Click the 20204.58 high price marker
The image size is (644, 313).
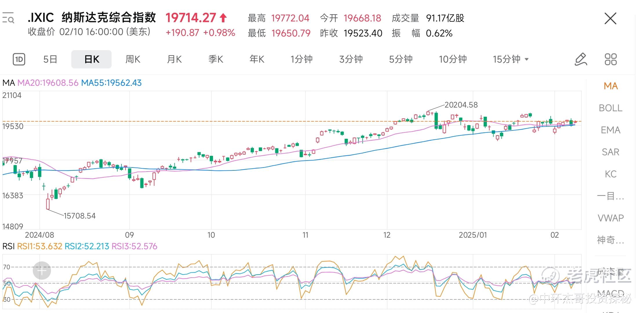(x=461, y=105)
